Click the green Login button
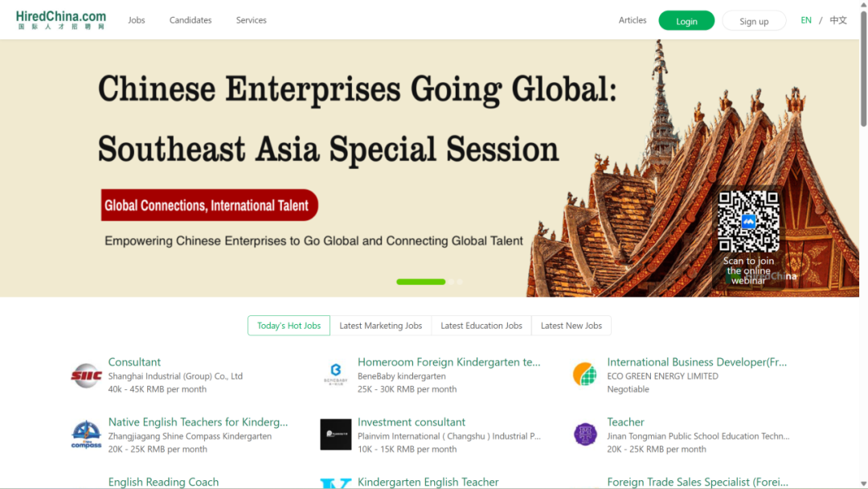This screenshot has width=868, height=489. [x=686, y=21]
